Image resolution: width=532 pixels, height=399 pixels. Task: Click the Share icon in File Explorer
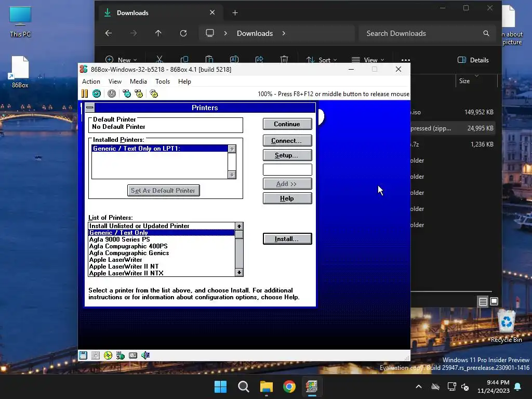pyautogui.click(x=259, y=60)
